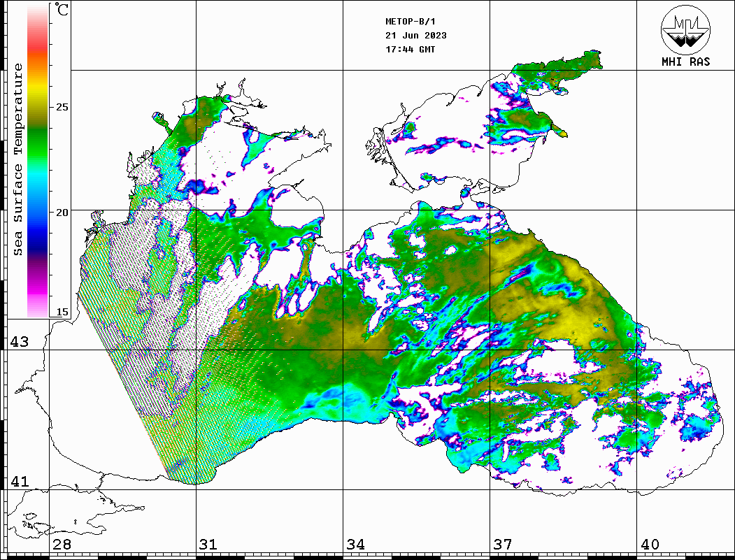
Task: Click the MHI RAS logo emblem
Action: (x=685, y=29)
